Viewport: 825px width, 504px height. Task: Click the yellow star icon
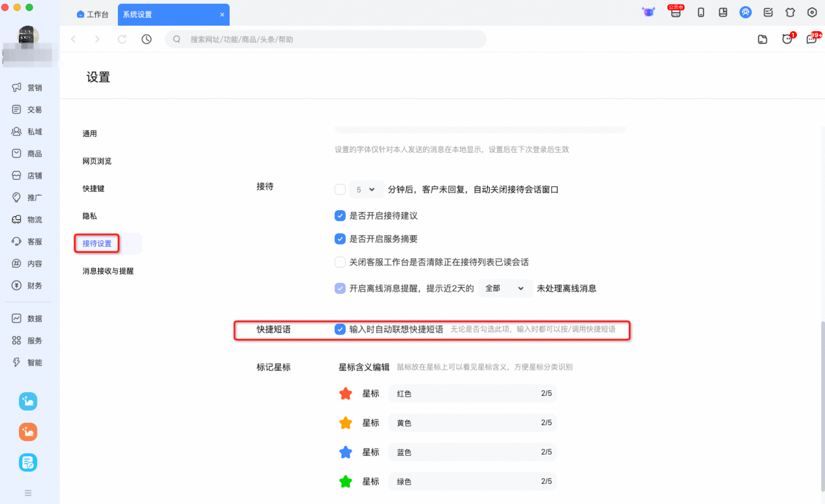[345, 423]
